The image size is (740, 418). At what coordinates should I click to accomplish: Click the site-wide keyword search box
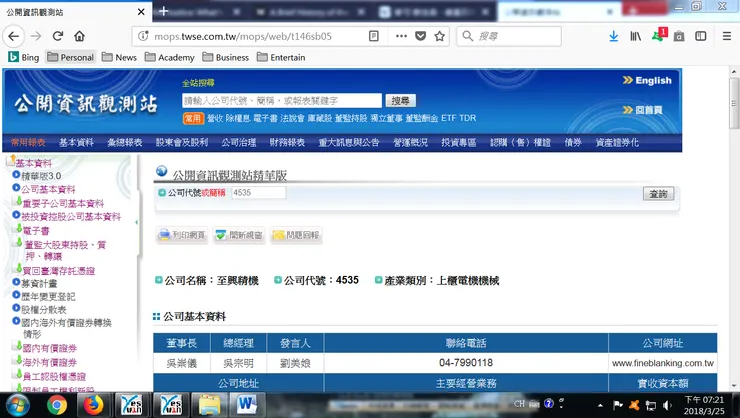pos(282,100)
